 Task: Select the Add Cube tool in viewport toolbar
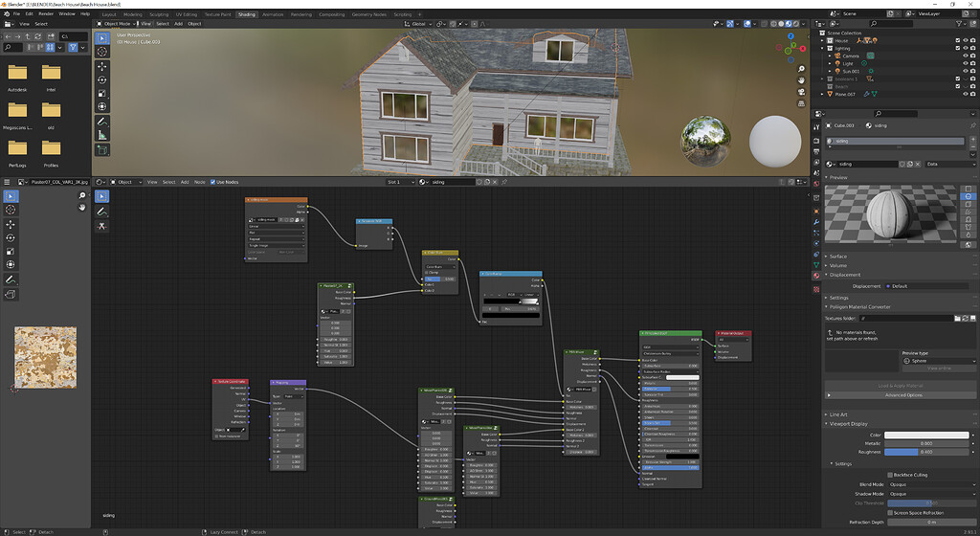(101, 150)
